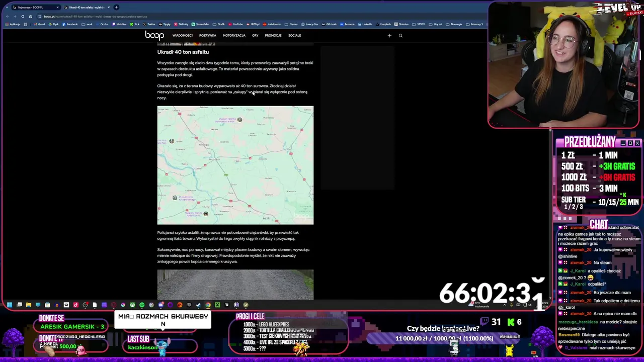This screenshot has width=644, height=362.
Task: Click the map image in the article
Action: coord(235,165)
